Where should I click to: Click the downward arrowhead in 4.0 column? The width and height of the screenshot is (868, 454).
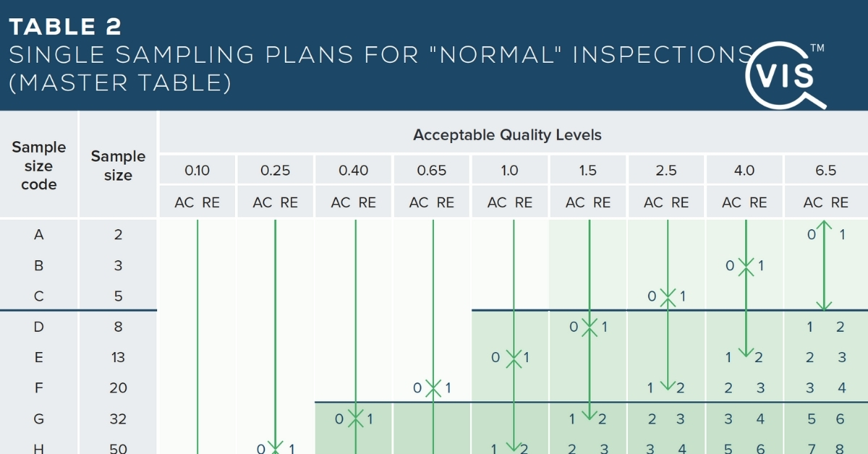point(745,353)
